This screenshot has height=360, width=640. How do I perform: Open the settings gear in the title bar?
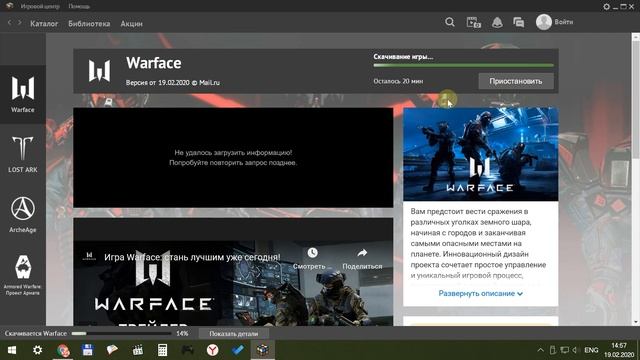(x=607, y=7)
